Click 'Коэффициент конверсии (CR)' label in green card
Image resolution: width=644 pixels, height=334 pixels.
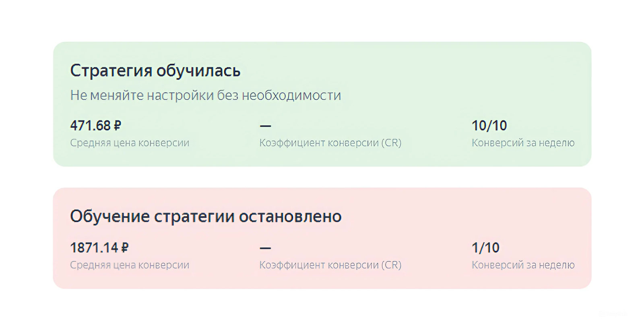pyautogui.click(x=330, y=143)
